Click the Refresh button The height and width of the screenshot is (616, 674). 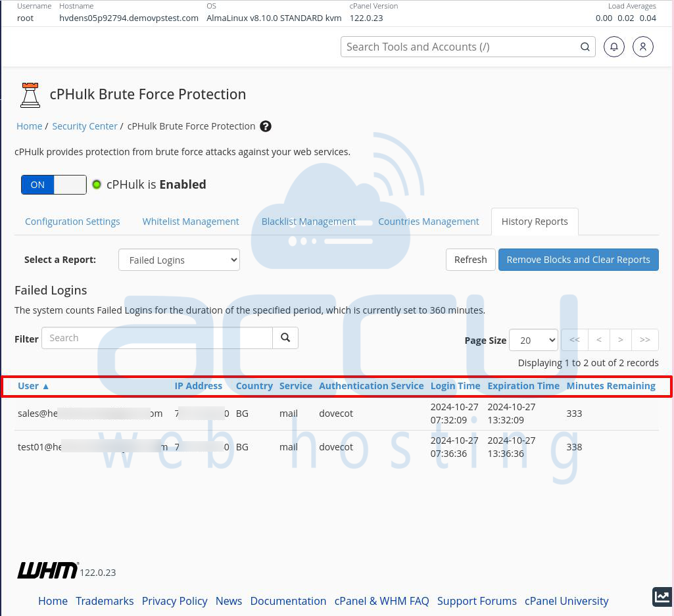pyautogui.click(x=471, y=260)
